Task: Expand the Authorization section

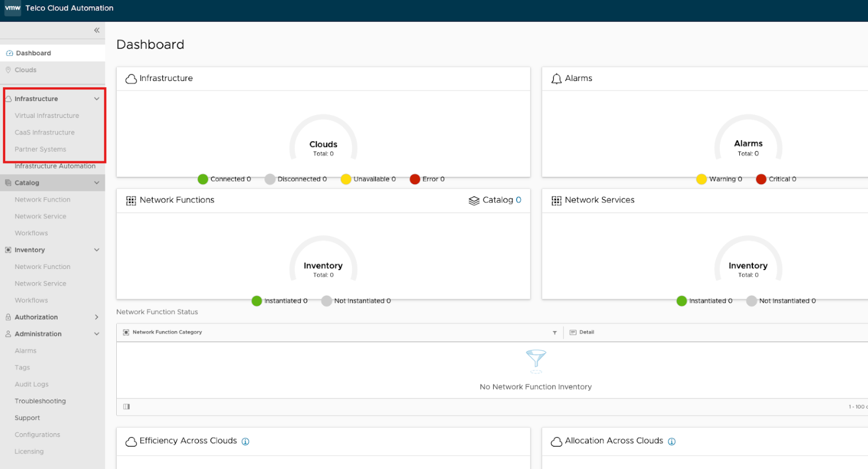Action: point(97,317)
